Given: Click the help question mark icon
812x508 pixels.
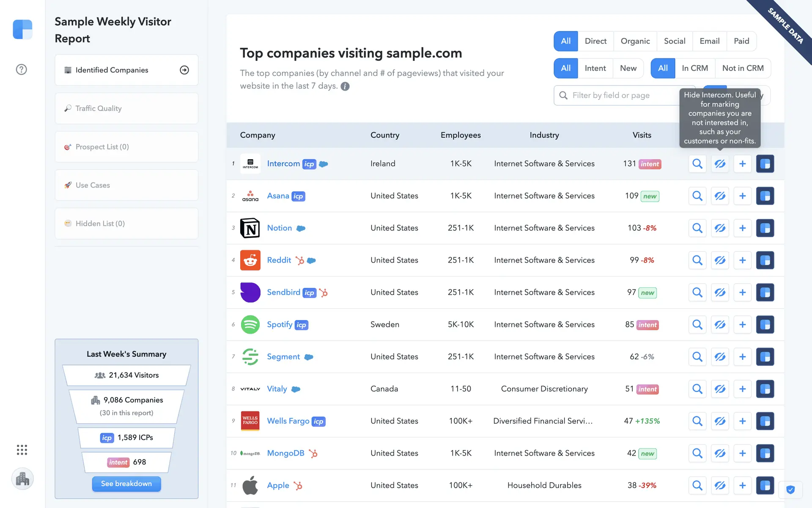Looking at the screenshot, I should pos(21,69).
